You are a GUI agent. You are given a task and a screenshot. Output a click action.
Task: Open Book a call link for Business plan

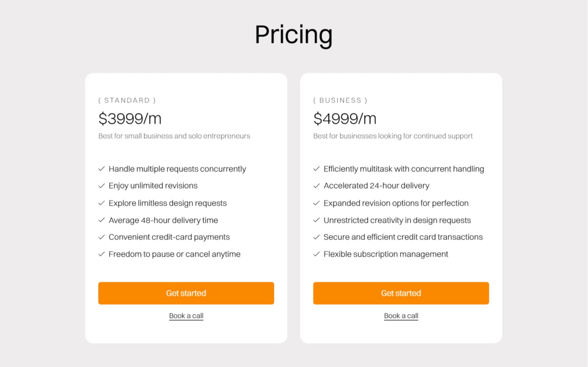pos(401,315)
